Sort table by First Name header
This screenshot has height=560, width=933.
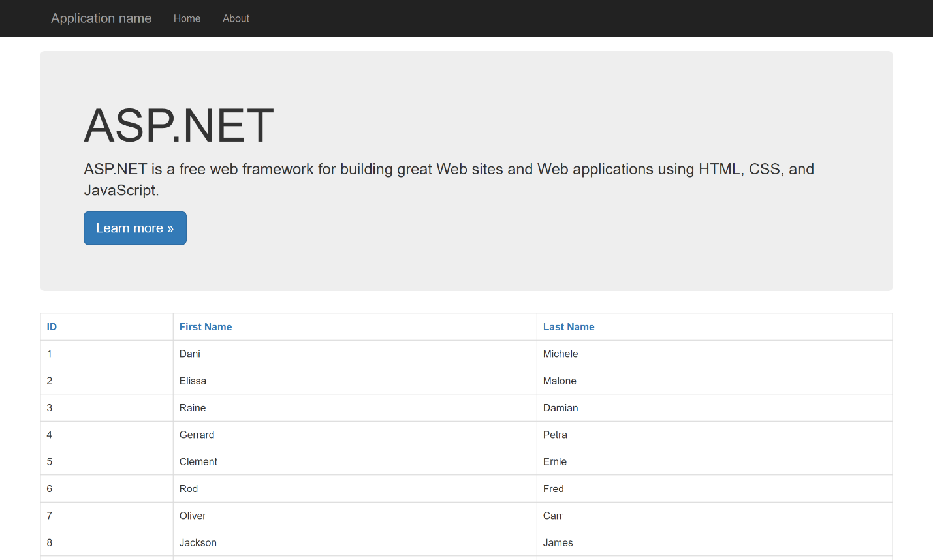click(206, 327)
